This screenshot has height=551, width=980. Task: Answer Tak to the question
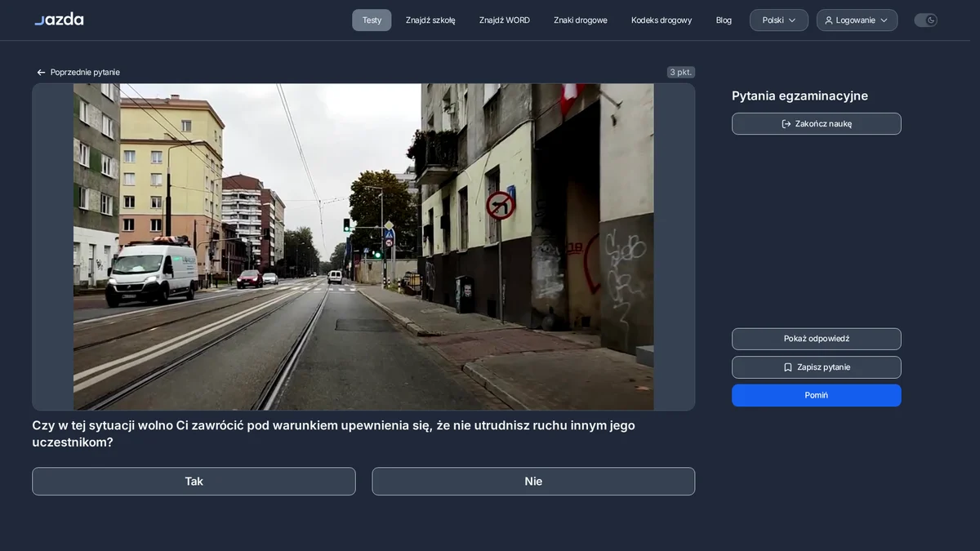click(x=194, y=482)
